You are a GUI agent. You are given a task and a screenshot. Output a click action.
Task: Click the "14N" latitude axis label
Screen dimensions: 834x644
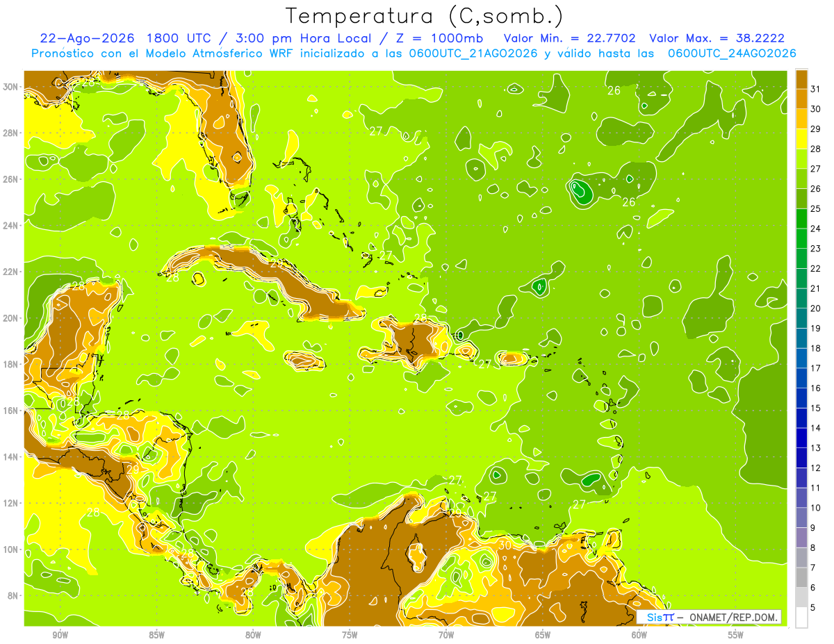(11, 457)
